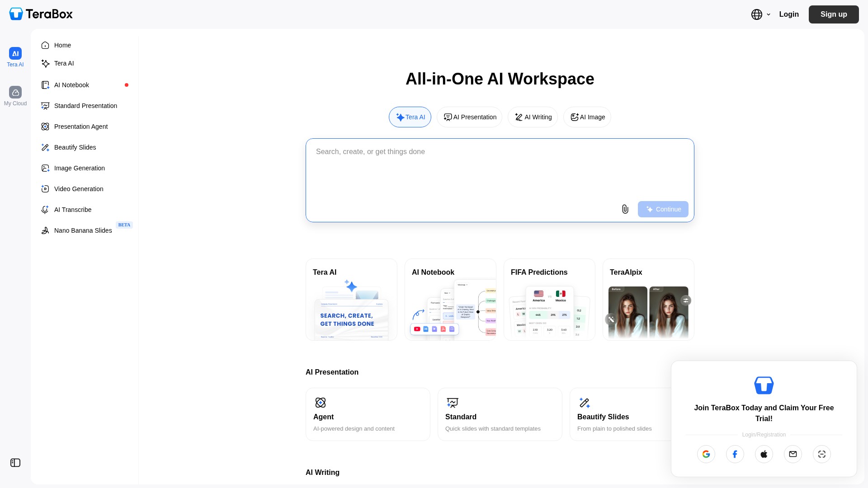Click the AI Notebook sidebar label

pyautogui.click(x=71, y=85)
